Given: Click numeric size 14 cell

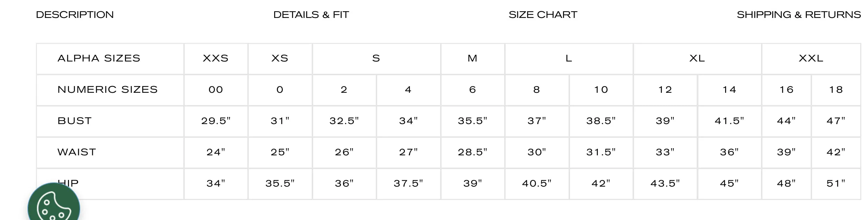Looking at the screenshot, I should [x=729, y=90].
